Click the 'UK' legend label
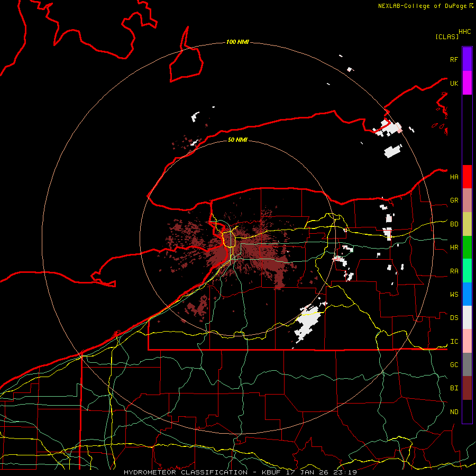 pos(454,84)
